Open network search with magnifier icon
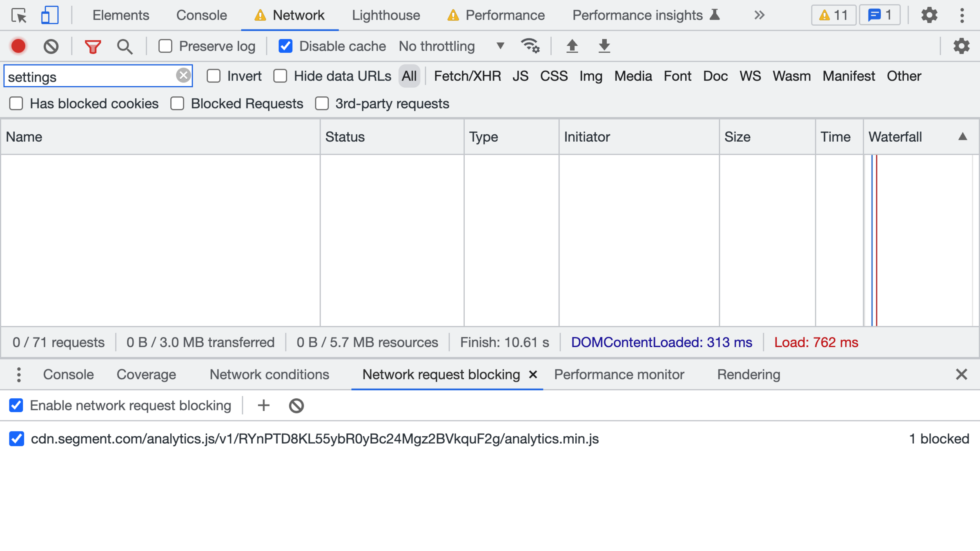The width and height of the screenshot is (980, 551). pyautogui.click(x=125, y=46)
